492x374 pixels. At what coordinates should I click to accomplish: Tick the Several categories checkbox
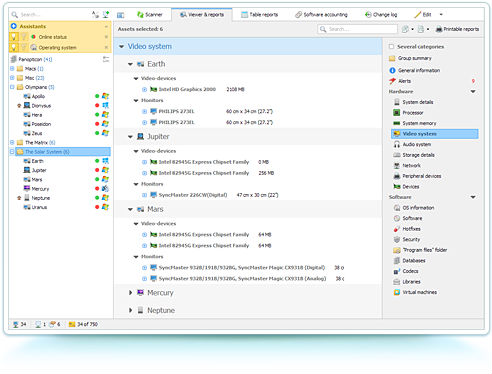(x=391, y=47)
